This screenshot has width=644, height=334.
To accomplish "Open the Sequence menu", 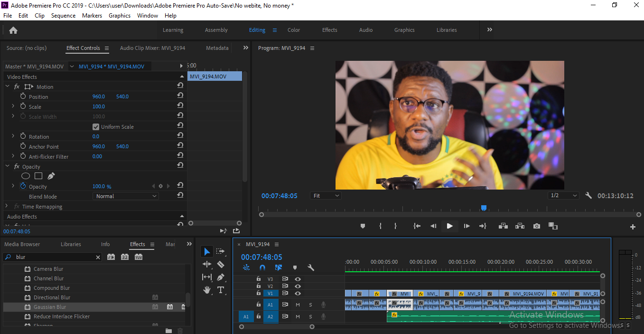I will coord(63,16).
